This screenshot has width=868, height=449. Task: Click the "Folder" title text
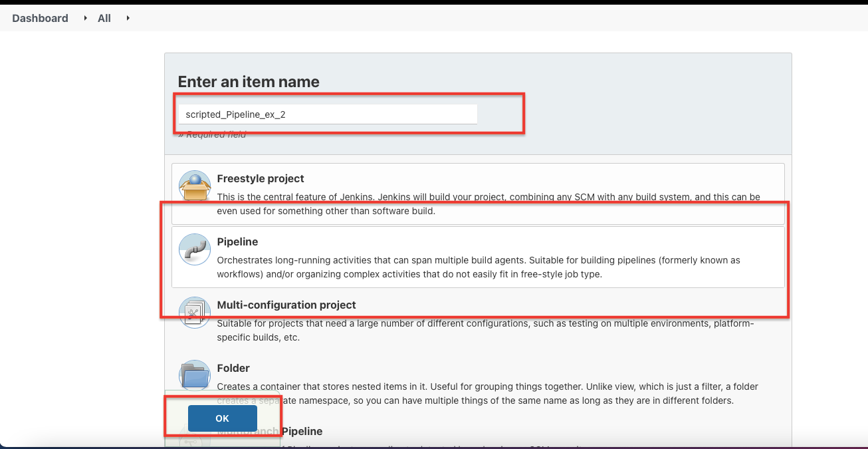[233, 368]
